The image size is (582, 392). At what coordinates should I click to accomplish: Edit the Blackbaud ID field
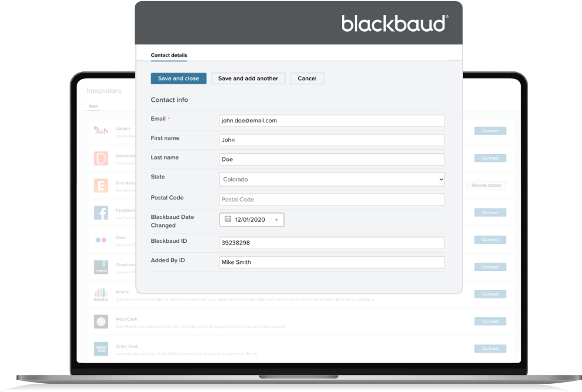click(x=332, y=243)
